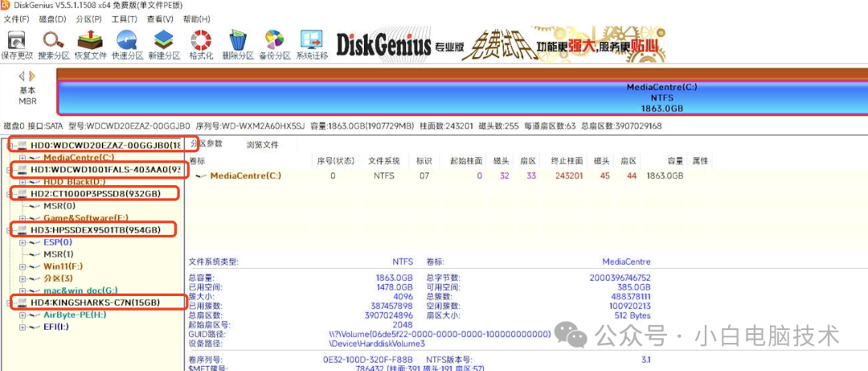Expand the Win11(F:) partition node

pos(22,266)
